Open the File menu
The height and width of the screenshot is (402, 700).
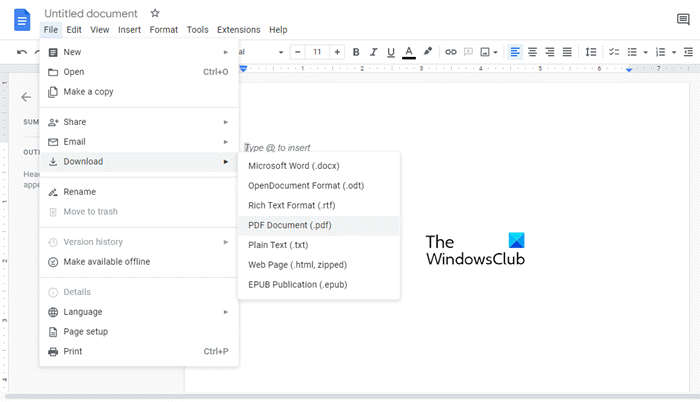[x=50, y=29]
